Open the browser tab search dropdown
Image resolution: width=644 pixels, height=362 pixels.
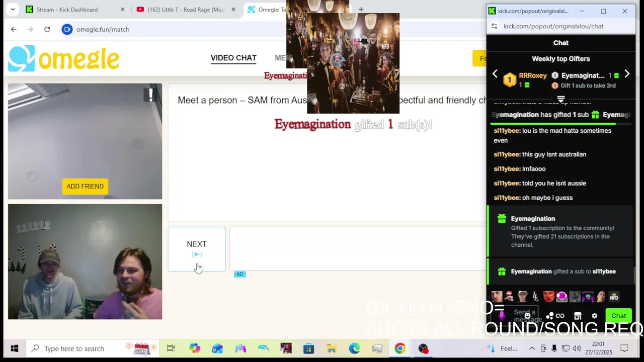tap(13, 9)
